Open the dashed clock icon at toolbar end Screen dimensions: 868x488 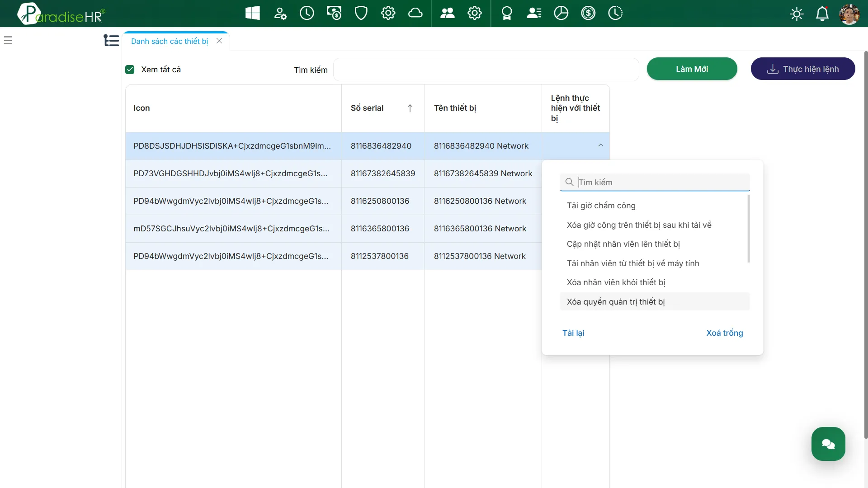coord(615,13)
